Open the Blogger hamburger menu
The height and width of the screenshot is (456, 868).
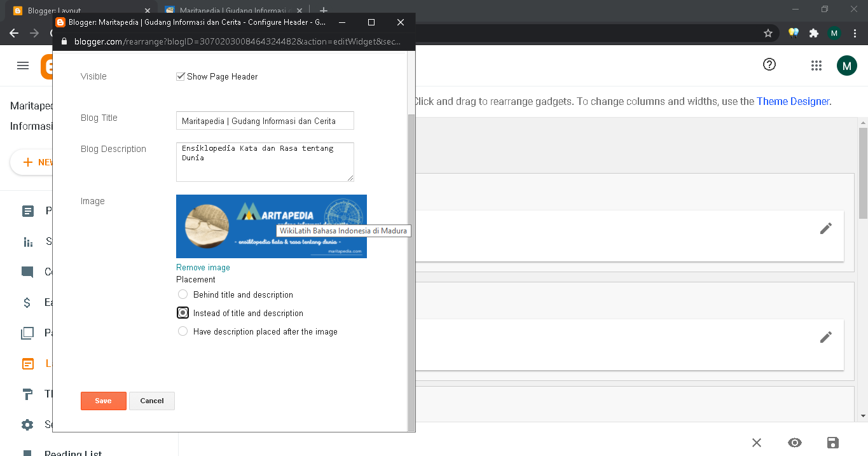coord(23,66)
